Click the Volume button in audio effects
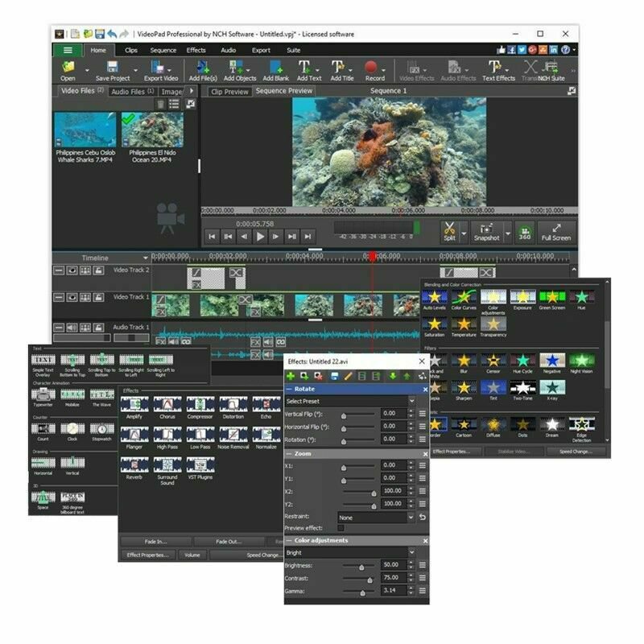This screenshot has width=644, height=644. tap(192, 555)
